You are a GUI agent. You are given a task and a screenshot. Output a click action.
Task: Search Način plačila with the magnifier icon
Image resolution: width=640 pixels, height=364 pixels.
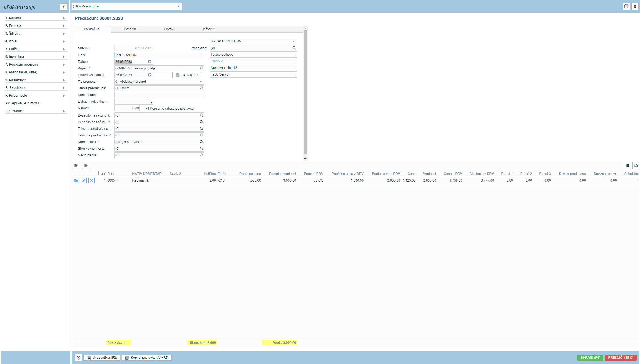pos(202,155)
